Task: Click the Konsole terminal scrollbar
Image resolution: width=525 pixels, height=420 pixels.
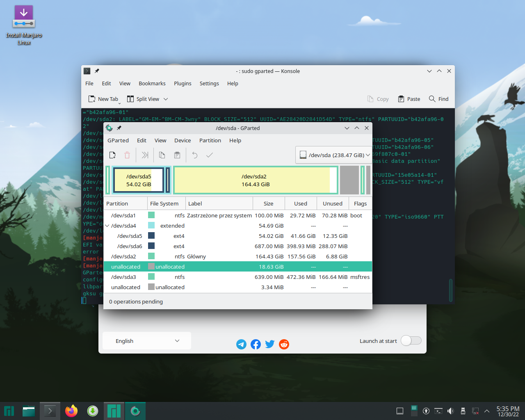Action: pyautogui.click(x=451, y=290)
